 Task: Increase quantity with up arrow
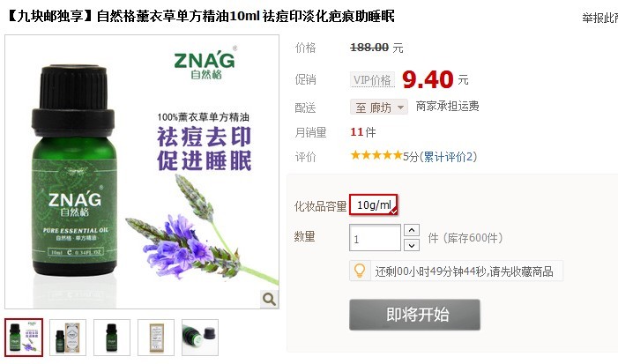pos(412,230)
